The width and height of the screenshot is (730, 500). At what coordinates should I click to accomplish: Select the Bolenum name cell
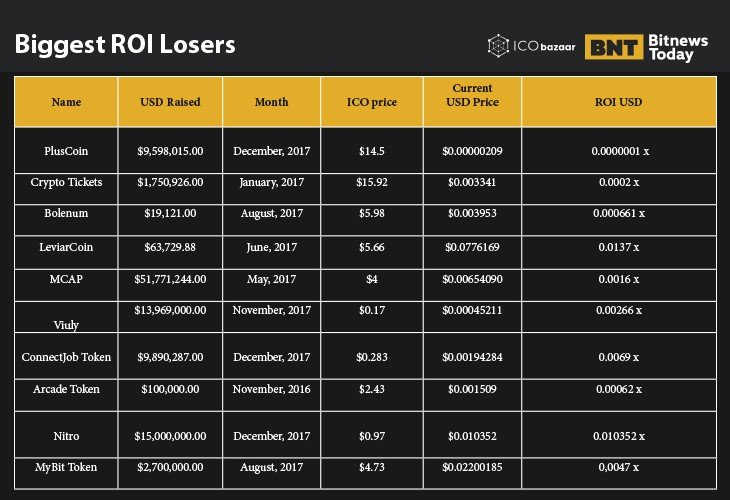66,213
